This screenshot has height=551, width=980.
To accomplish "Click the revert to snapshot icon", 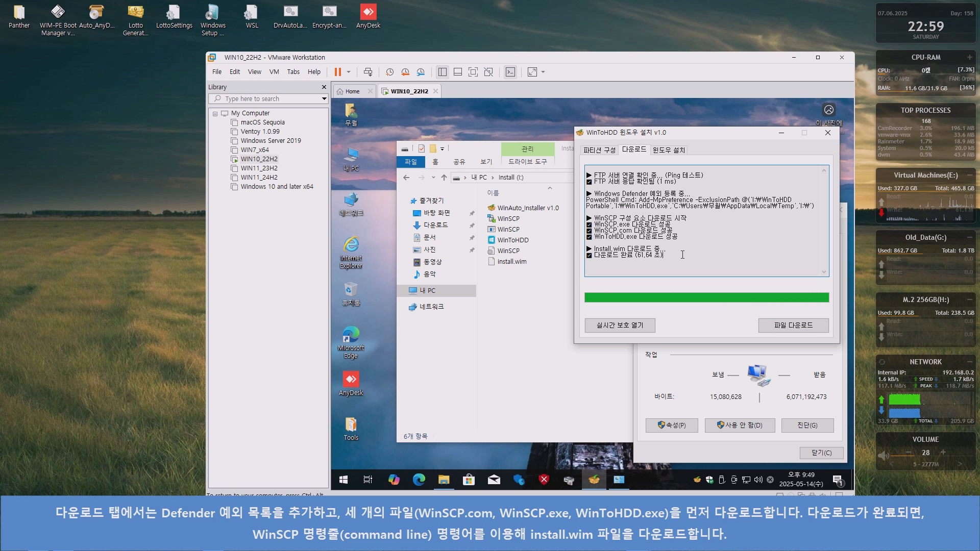I will pos(405,72).
